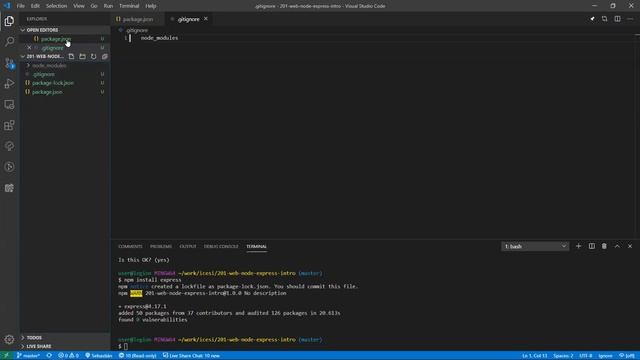This screenshot has height=360, width=640.
Task: Collapse all folders in explorer
Action: click(x=104, y=56)
